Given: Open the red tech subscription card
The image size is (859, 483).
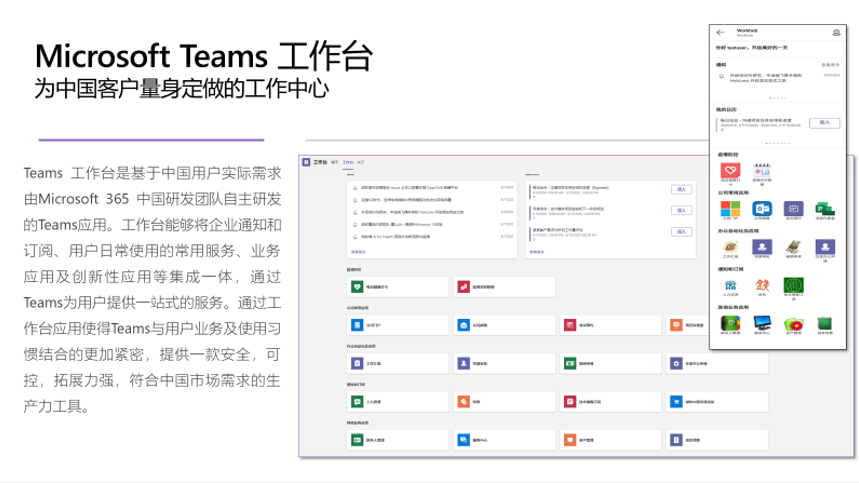Looking at the screenshot, I should 610,402.
